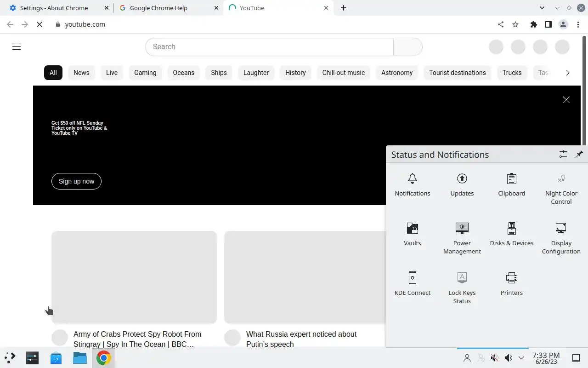Screen dimensions: 588x368
Task: Open a new browser tab
Action: tap(344, 8)
